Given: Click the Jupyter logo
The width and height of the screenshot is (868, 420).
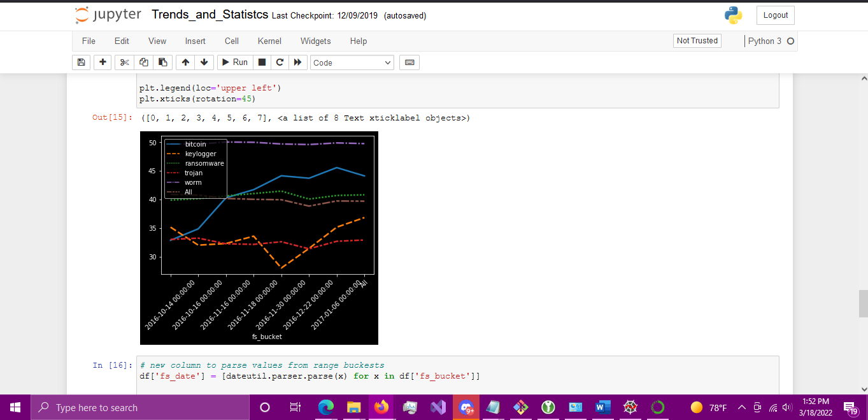Looking at the screenshot, I should coord(108,15).
